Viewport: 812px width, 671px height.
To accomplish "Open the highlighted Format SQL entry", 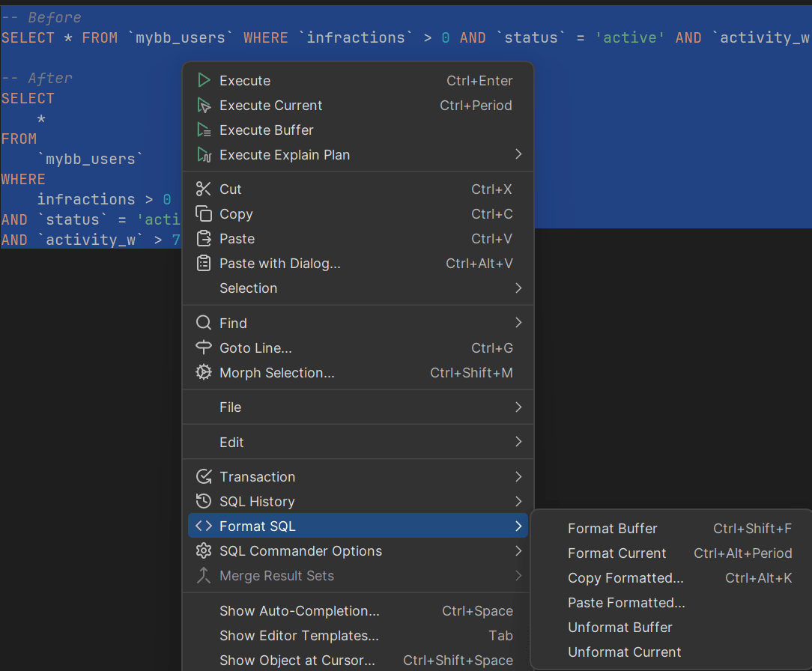I will pyautogui.click(x=358, y=526).
